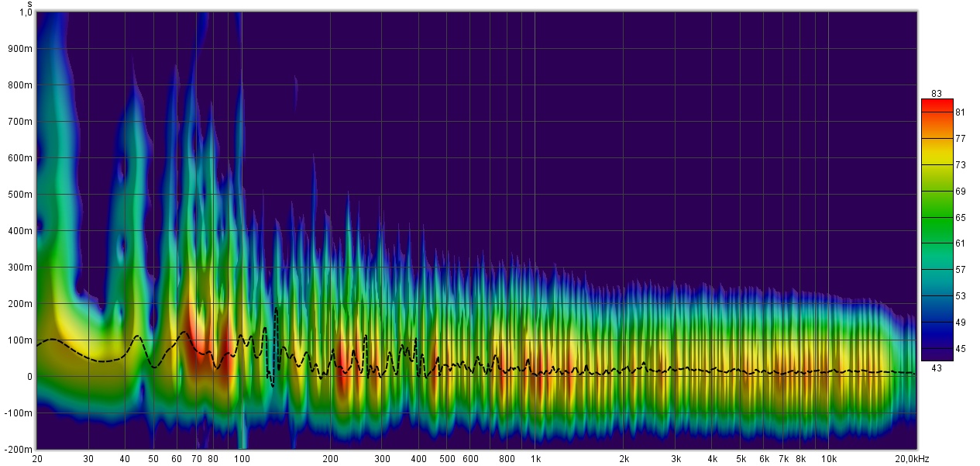
Task: Click the 73 value on color scale
Action: tap(961, 165)
